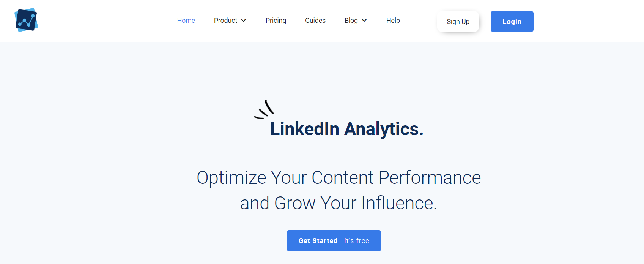The image size is (644, 264).
Task: Click the chevron next to Product
Action: [244, 21]
